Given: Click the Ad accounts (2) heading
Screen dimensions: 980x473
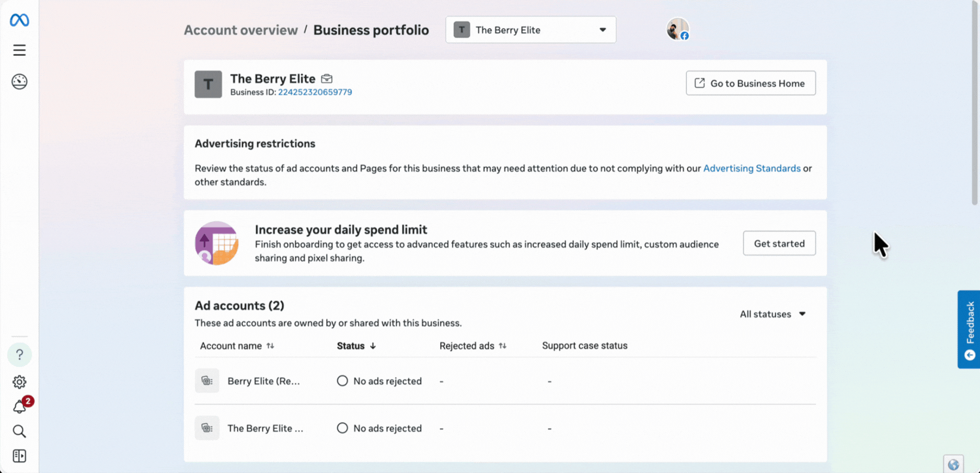Looking at the screenshot, I should click(239, 305).
